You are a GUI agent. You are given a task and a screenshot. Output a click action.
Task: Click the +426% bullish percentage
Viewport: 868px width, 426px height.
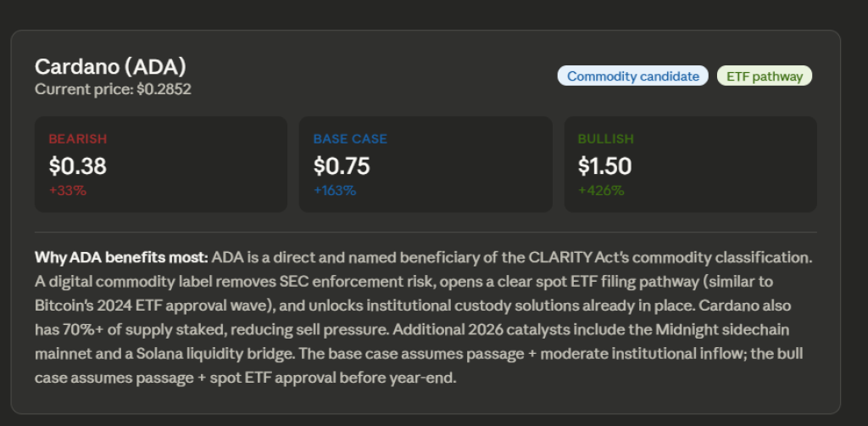601,190
